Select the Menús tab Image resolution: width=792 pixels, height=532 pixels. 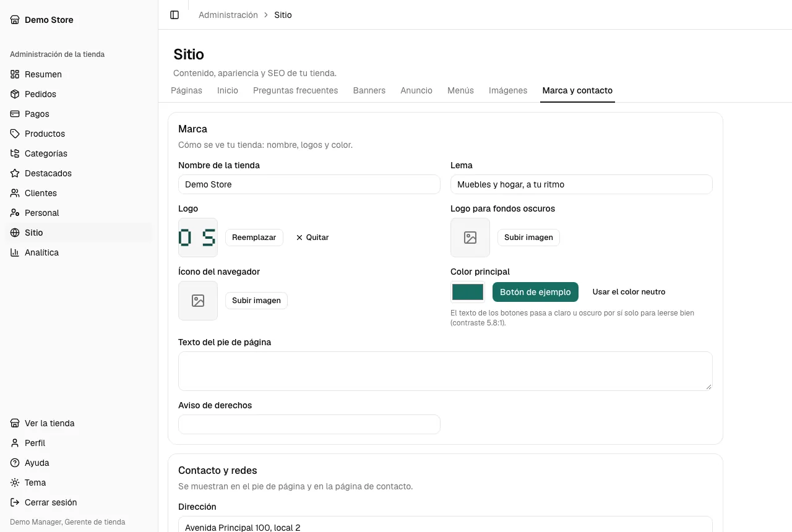(460, 90)
